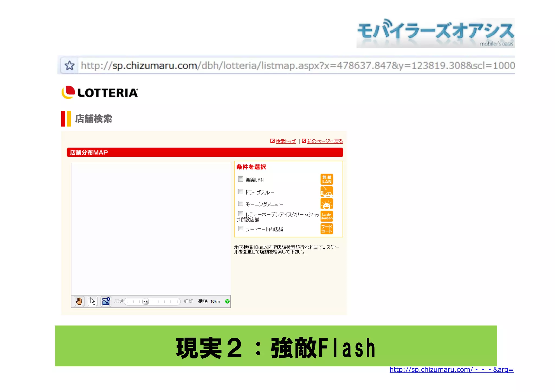Click the モバイラーズオアシス banner logo

coord(435,33)
